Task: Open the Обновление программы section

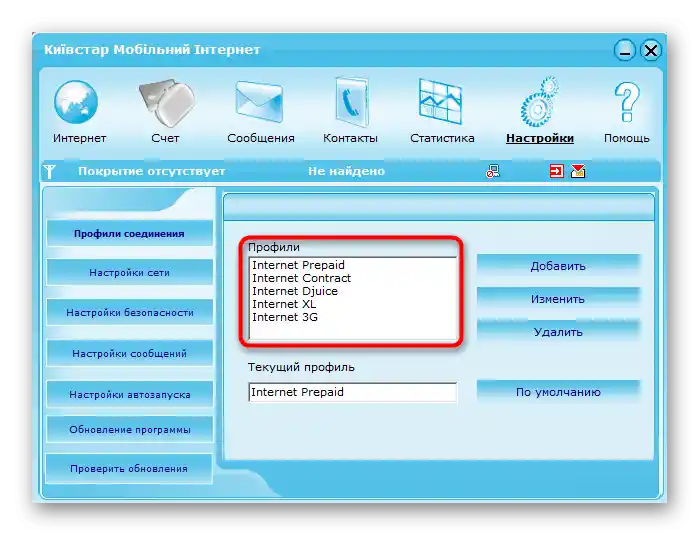Action: click(129, 430)
